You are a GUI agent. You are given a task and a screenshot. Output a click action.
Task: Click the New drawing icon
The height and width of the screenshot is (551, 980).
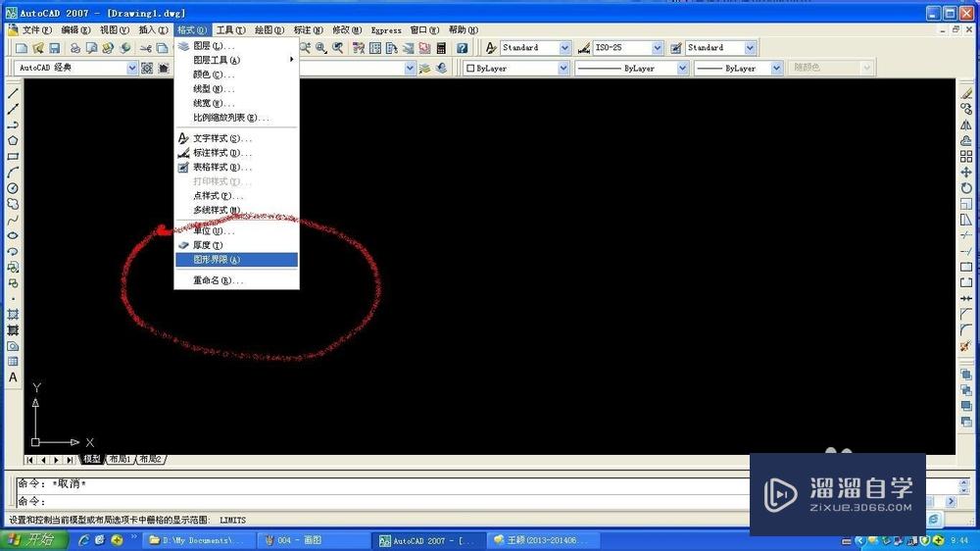[x=22, y=48]
